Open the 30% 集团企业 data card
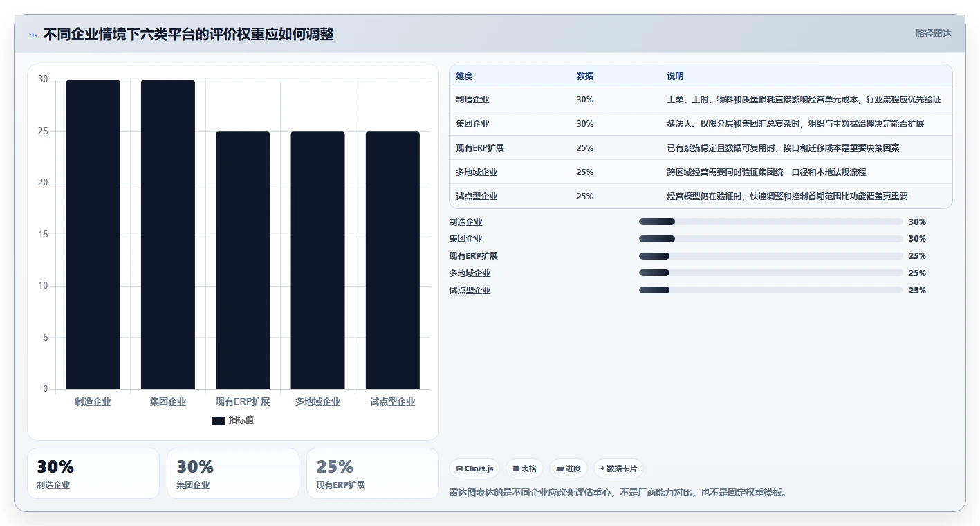980x526 pixels. [x=233, y=473]
